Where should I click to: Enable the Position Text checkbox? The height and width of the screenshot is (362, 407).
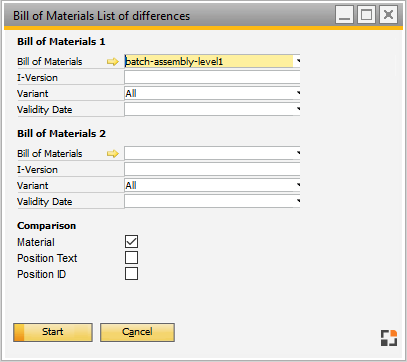tap(131, 258)
